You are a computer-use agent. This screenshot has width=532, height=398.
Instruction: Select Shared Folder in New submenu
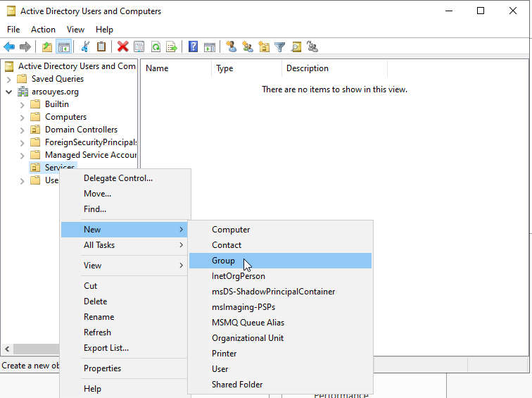point(280,385)
